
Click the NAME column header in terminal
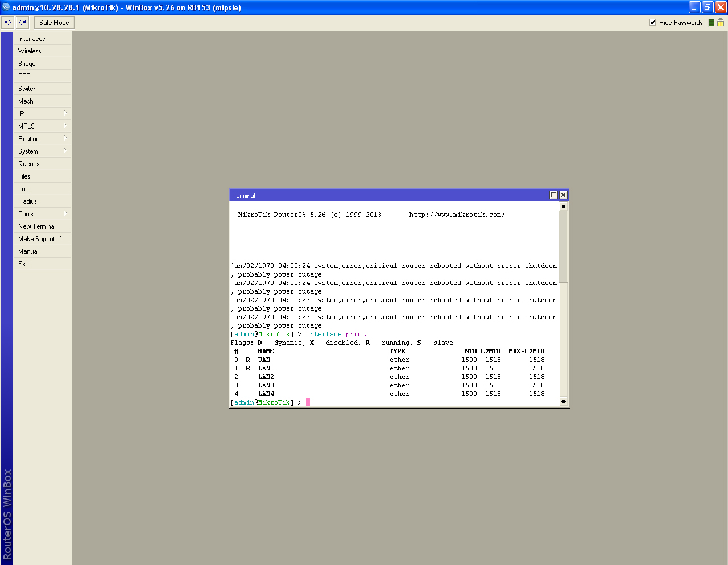point(266,351)
